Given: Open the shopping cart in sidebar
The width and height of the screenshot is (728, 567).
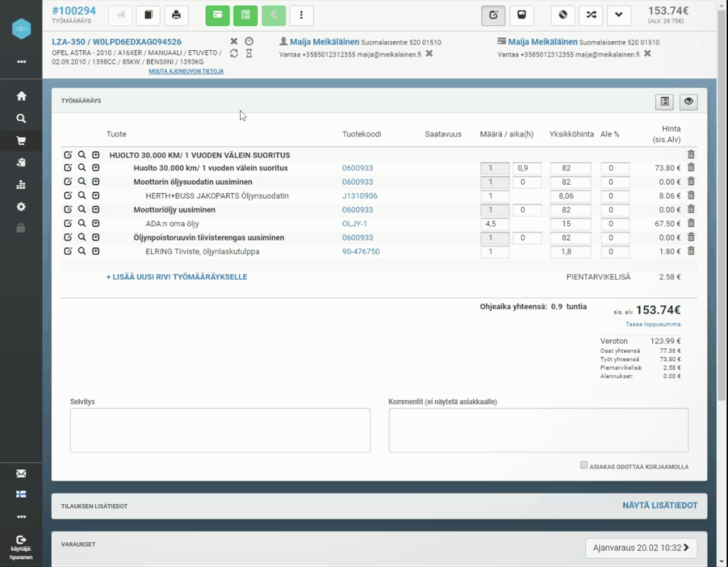Looking at the screenshot, I should click(x=21, y=141).
